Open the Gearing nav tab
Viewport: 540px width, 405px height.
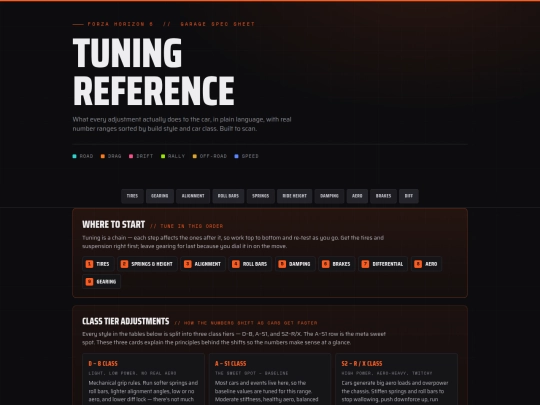(160, 196)
